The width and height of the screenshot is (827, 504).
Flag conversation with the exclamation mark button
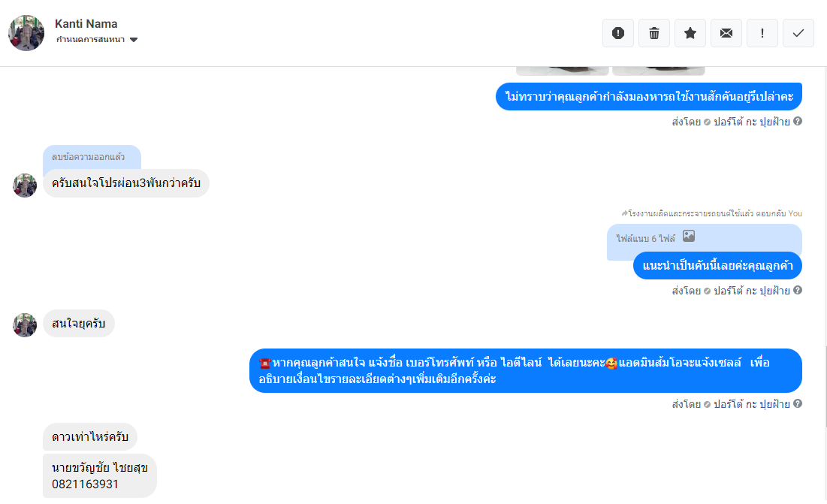(762, 33)
